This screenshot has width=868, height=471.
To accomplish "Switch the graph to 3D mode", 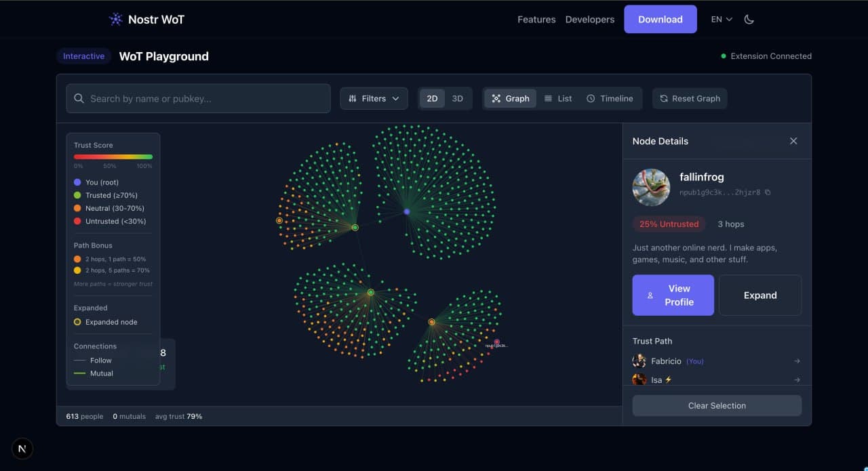I will coord(458,98).
